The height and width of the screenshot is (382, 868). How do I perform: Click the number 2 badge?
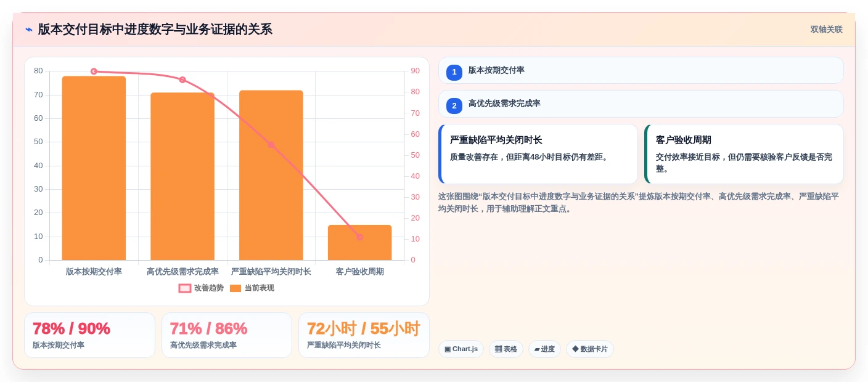click(454, 106)
